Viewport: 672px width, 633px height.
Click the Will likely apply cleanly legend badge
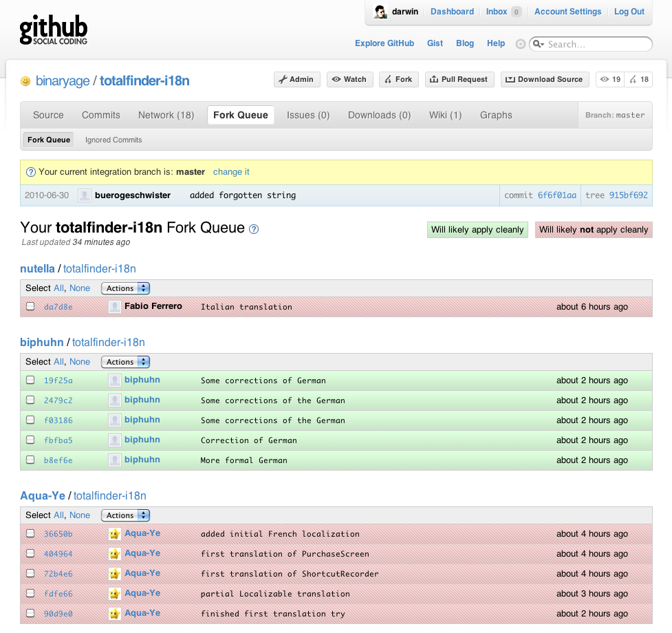[x=477, y=230]
